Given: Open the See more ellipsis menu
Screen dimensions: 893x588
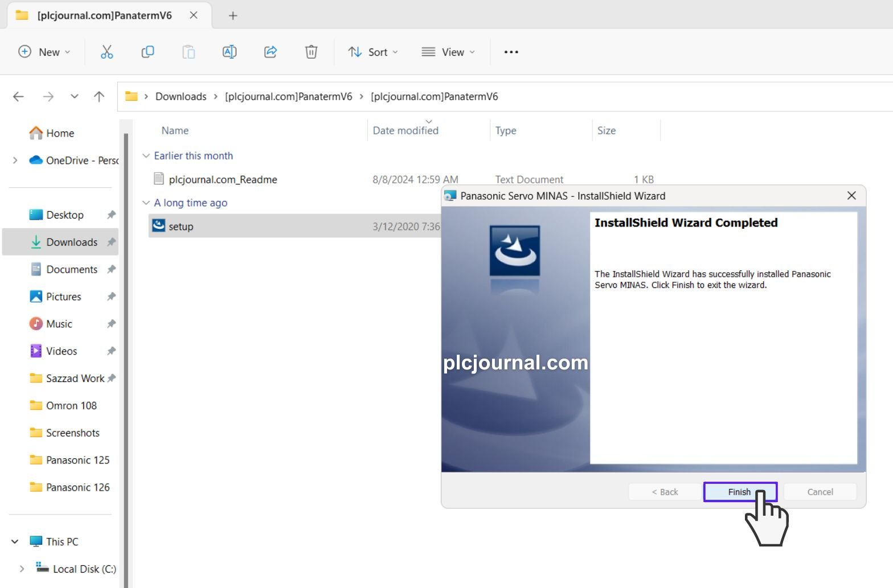Looking at the screenshot, I should (x=511, y=52).
